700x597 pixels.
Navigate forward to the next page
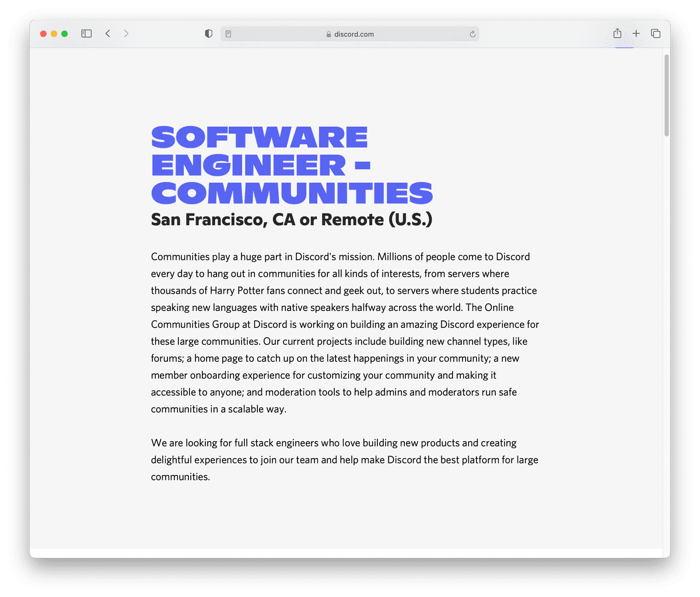[127, 34]
